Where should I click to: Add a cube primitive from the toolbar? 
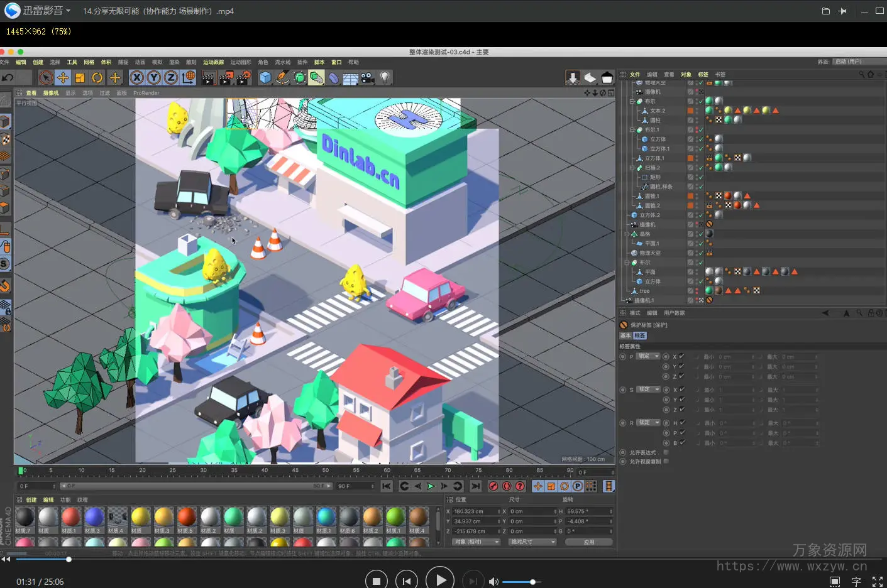pyautogui.click(x=265, y=77)
